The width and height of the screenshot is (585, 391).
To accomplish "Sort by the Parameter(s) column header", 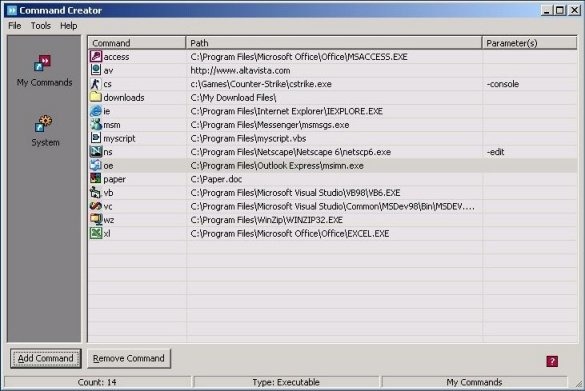I will pyautogui.click(x=529, y=43).
